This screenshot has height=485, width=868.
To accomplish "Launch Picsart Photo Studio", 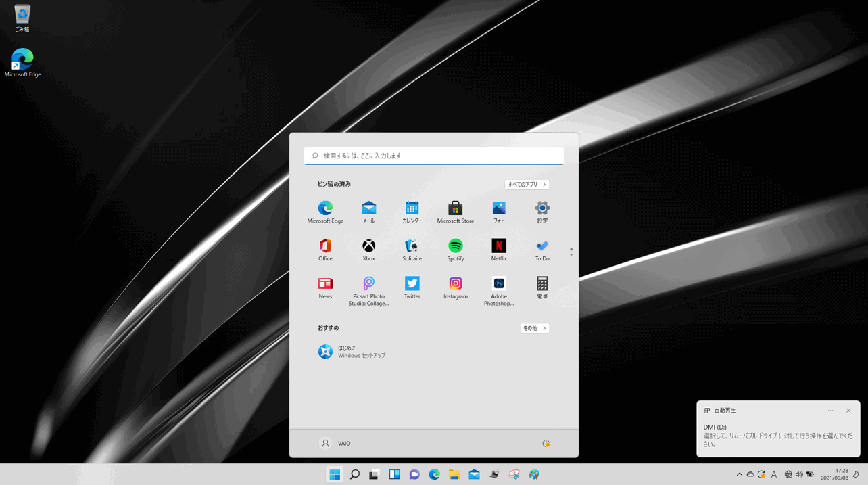I will 368,291.
